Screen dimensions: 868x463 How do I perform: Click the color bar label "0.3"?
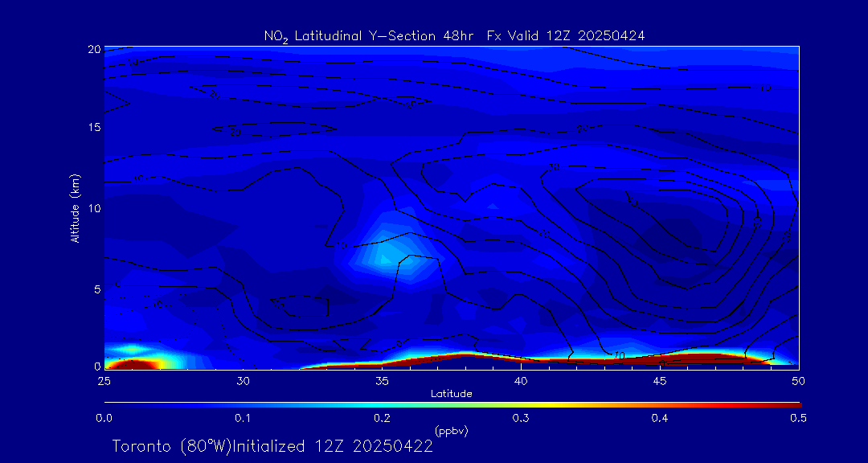coord(521,418)
